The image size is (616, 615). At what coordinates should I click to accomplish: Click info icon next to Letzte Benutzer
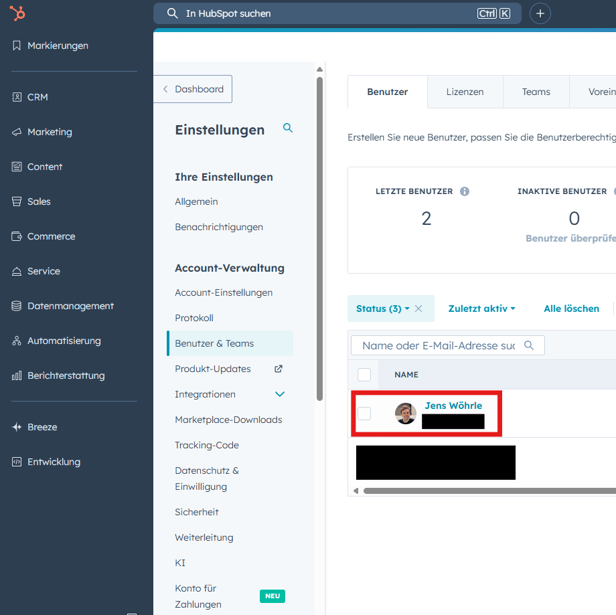[464, 191]
